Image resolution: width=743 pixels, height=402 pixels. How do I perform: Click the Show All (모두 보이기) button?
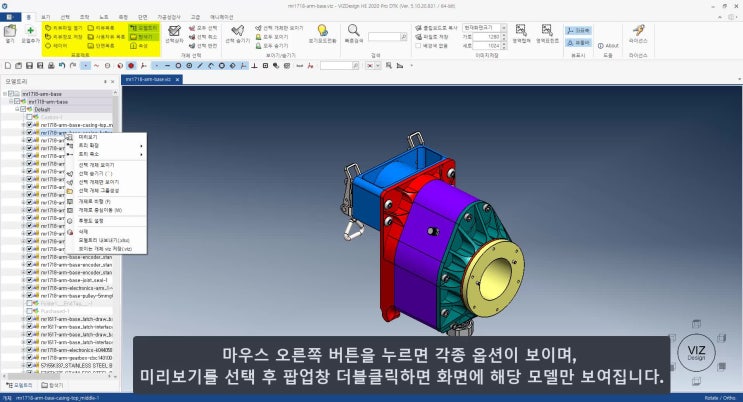(x=272, y=37)
